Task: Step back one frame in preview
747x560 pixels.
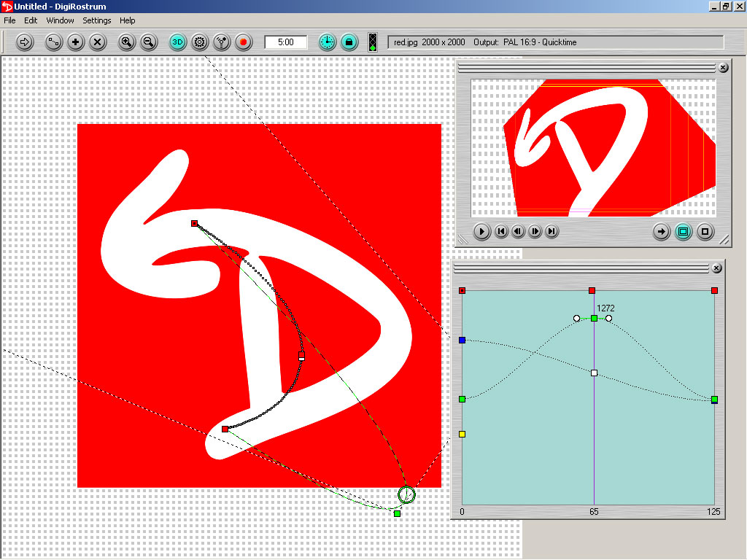Action: point(519,231)
